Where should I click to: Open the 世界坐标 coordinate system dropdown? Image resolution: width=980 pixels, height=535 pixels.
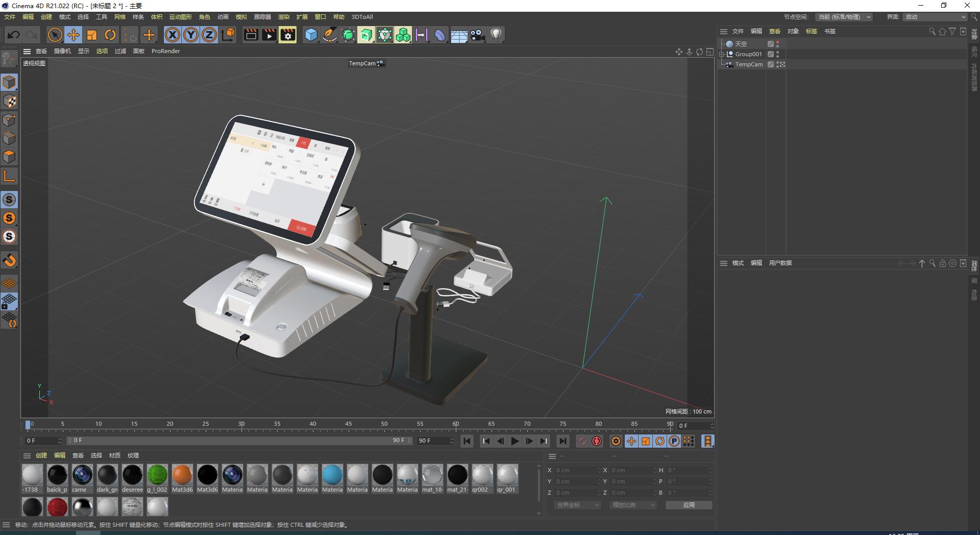[x=577, y=505]
